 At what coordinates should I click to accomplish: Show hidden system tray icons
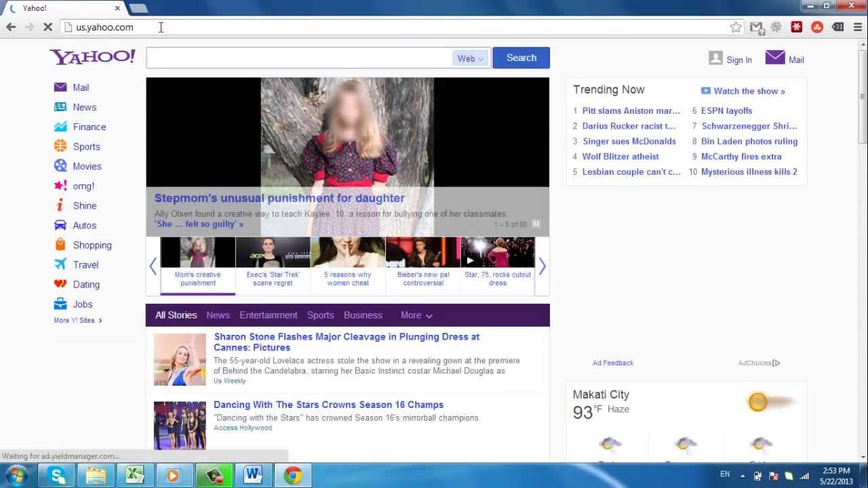743,476
